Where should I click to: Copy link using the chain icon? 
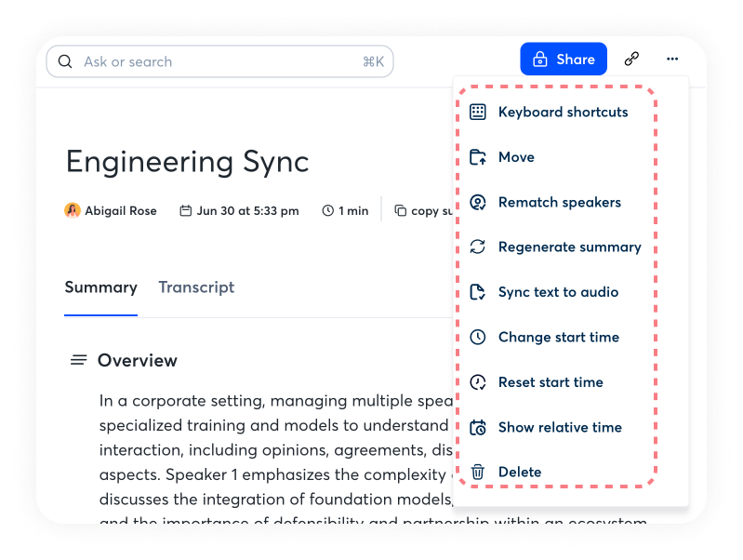point(631,59)
